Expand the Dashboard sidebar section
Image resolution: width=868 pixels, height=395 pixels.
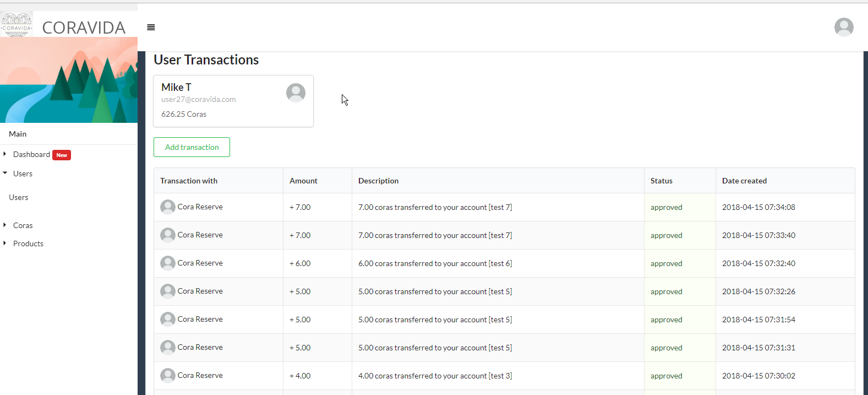[x=31, y=155]
